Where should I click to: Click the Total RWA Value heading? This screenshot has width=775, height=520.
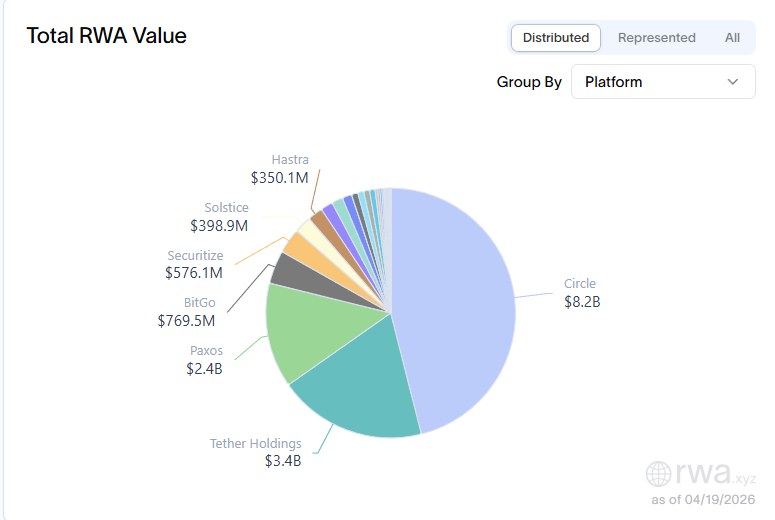point(106,36)
